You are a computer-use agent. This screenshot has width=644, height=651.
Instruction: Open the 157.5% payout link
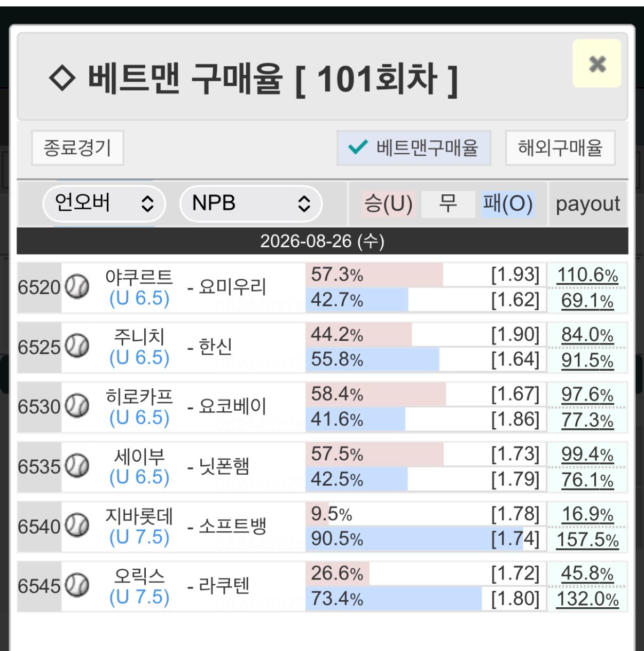[587, 540]
